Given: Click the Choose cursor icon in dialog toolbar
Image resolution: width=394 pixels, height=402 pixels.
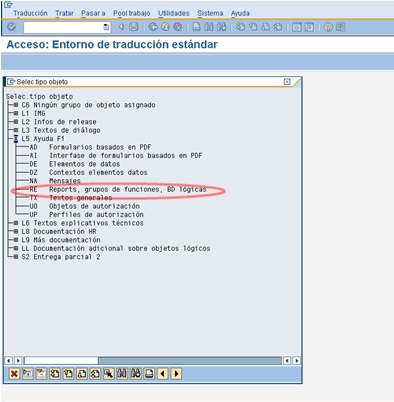Looking at the screenshot, I should pos(109,374).
